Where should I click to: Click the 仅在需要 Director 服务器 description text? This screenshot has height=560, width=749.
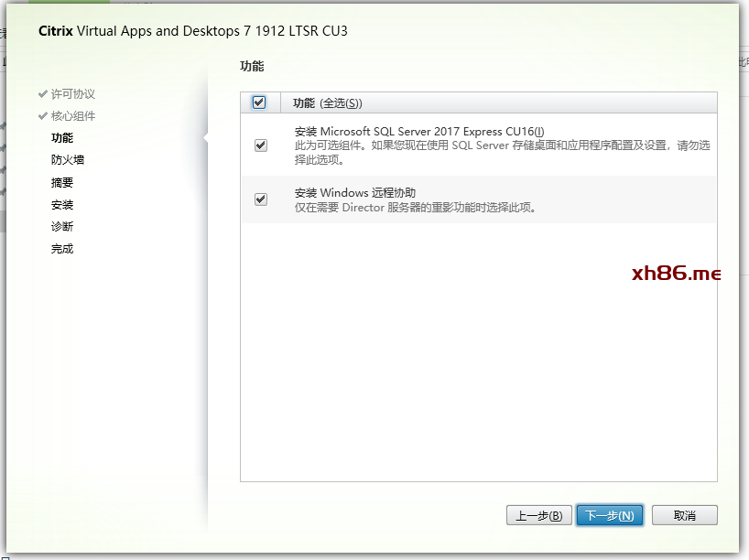click(415, 207)
